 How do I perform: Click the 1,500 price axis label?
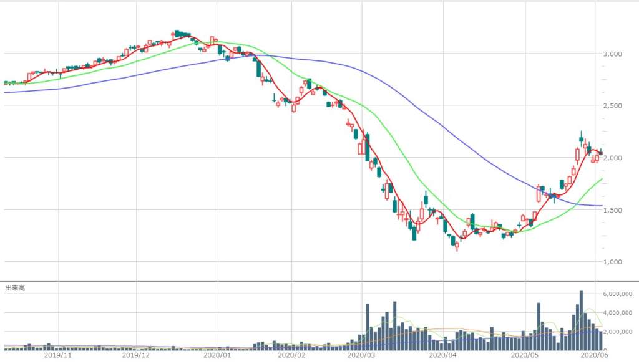613,210
